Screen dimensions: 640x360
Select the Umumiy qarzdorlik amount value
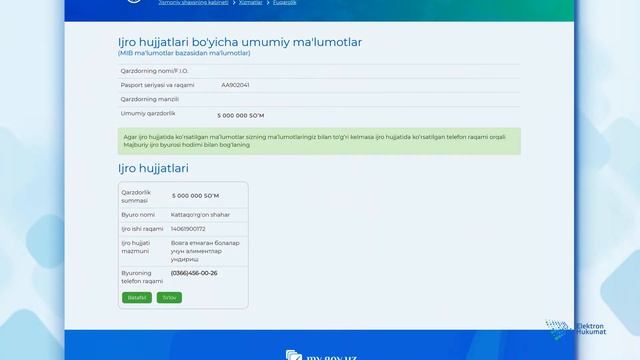(241, 116)
